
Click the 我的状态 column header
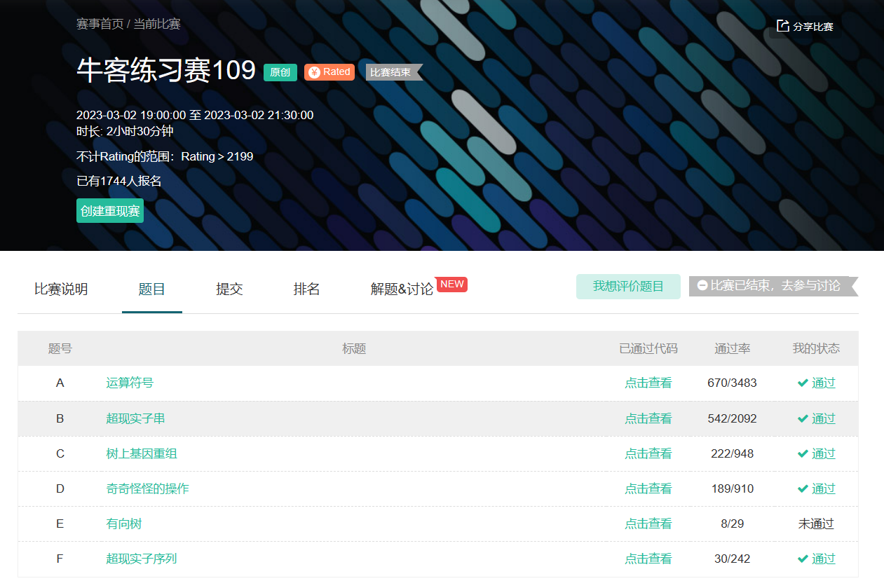816,348
